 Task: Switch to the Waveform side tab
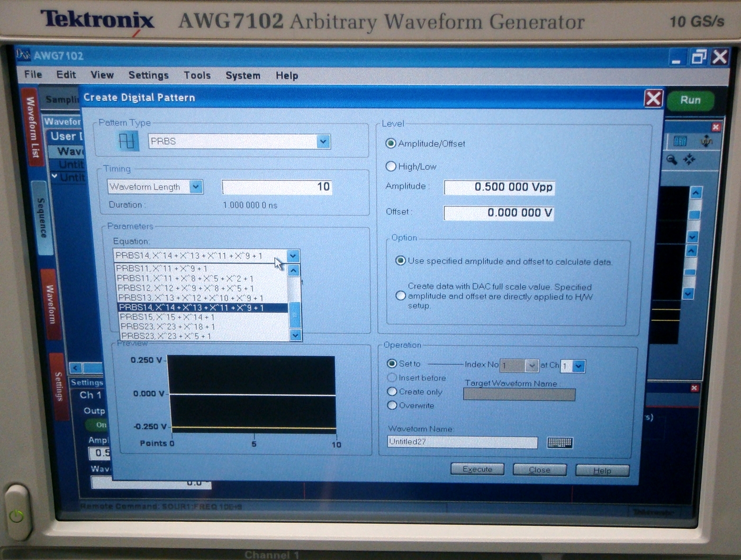[x=51, y=304]
